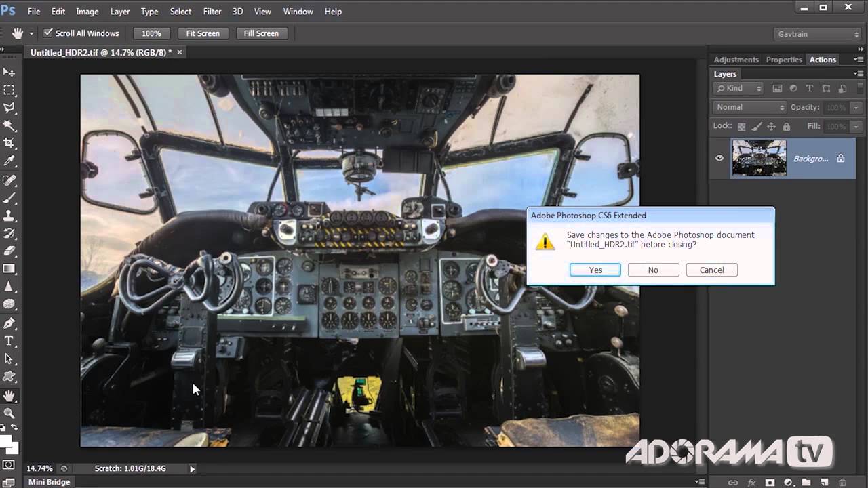Open the Filter menu
868x488 pixels.
(x=212, y=12)
